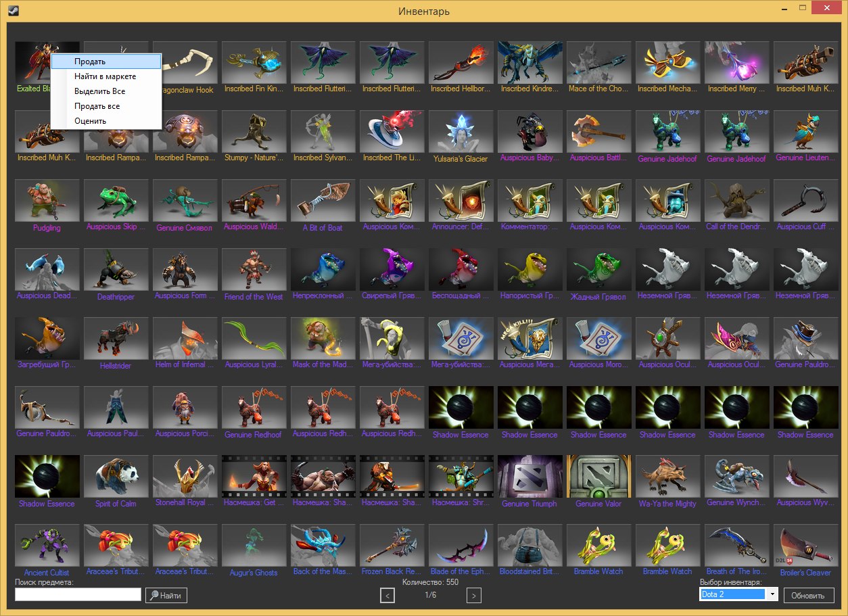
Task: Select the Auspicious Cuff item
Action: tap(806, 201)
